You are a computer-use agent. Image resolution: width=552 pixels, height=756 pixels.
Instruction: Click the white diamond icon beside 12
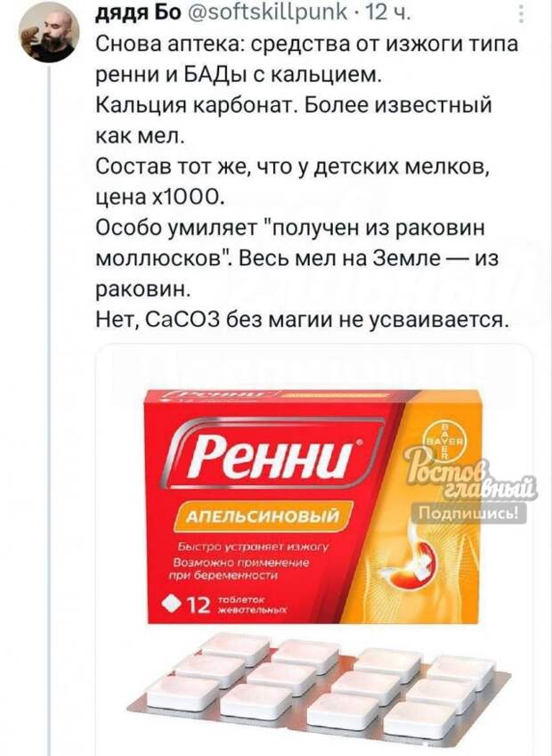174,602
